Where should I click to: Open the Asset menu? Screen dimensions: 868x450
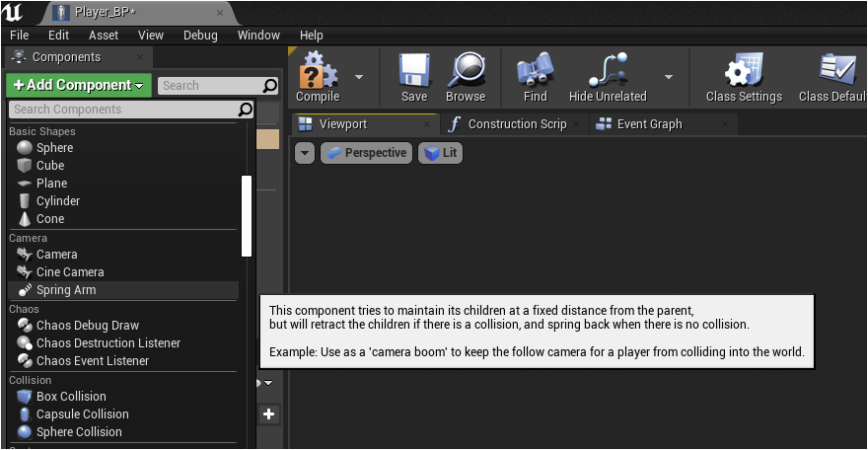pos(104,36)
